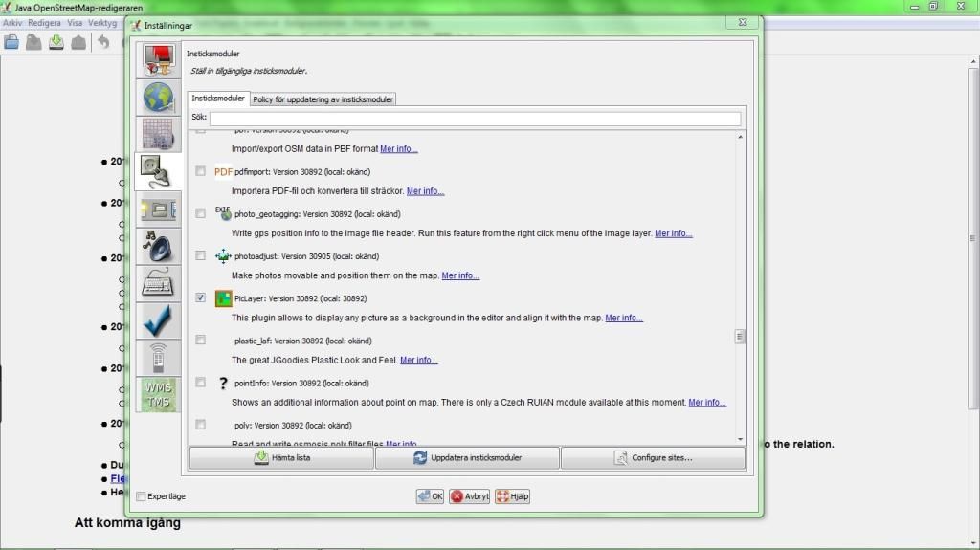Image resolution: width=980 pixels, height=550 pixels.
Task: Open display settings icon in preferences sidebar
Action: point(158,60)
